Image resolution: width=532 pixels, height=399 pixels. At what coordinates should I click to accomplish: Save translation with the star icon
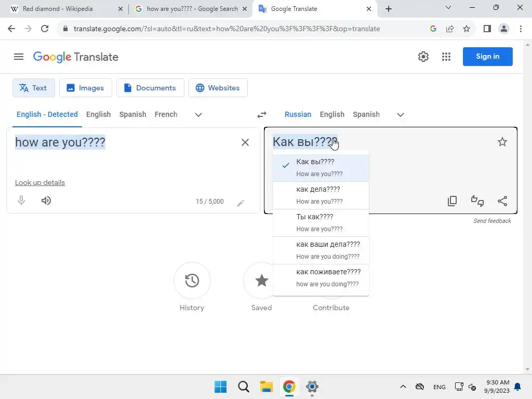(502, 142)
